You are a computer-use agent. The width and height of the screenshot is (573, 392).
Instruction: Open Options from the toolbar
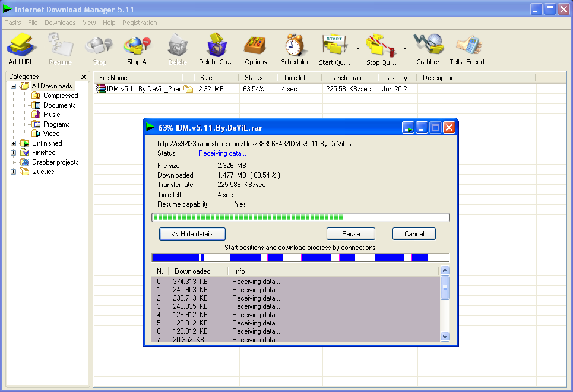coord(256,49)
